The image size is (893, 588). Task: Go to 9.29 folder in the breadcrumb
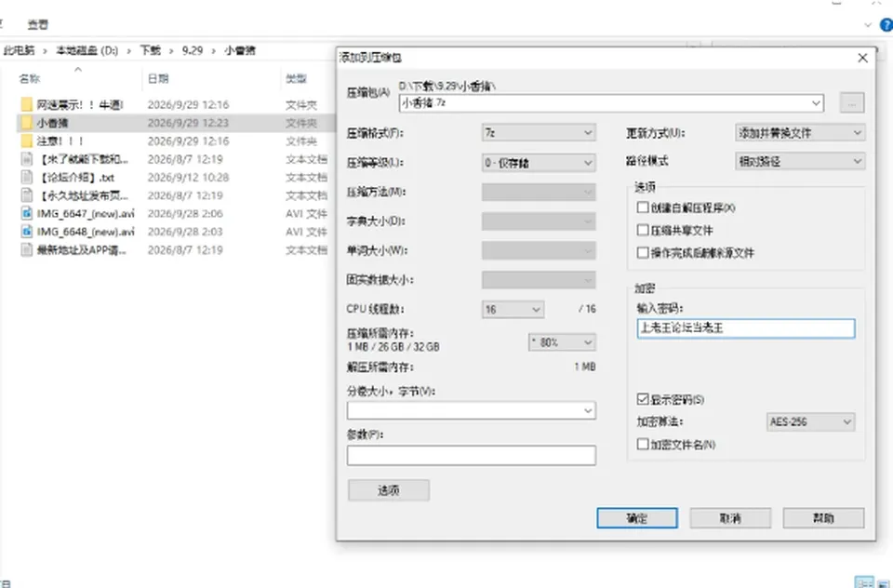coord(193,50)
